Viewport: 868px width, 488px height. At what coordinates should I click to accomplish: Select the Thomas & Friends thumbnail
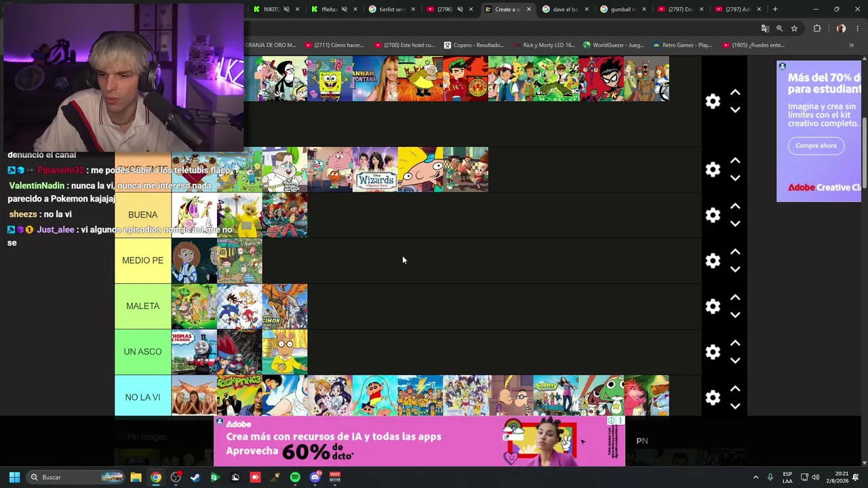click(194, 352)
